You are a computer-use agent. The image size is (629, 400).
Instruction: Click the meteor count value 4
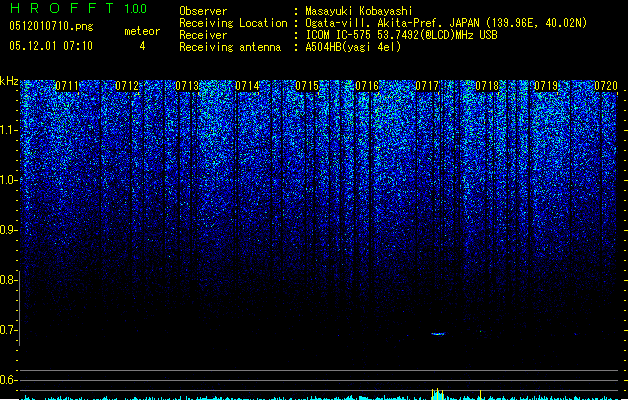(x=142, y=46)
